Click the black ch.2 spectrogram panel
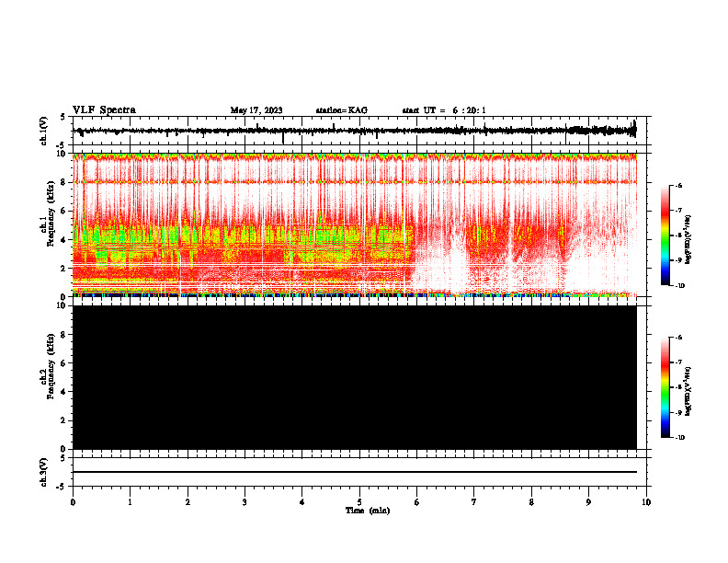728x563 pixels. 354,377
